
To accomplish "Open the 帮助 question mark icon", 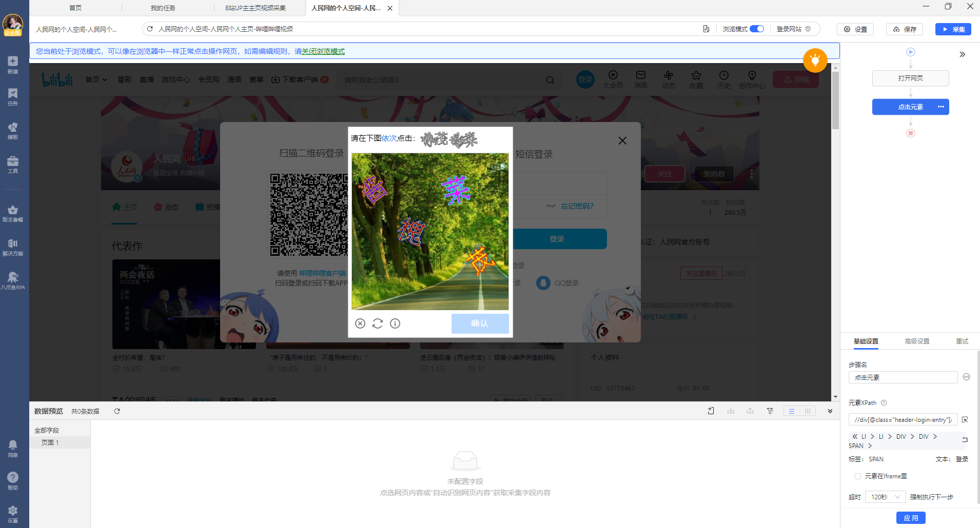I will (13, 481).
